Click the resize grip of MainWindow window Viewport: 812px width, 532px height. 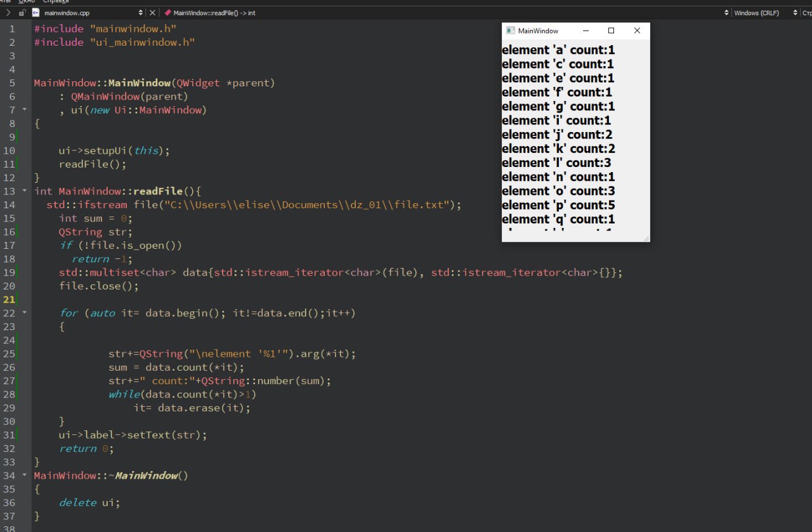pyautogui.click(x=646, y=238)
